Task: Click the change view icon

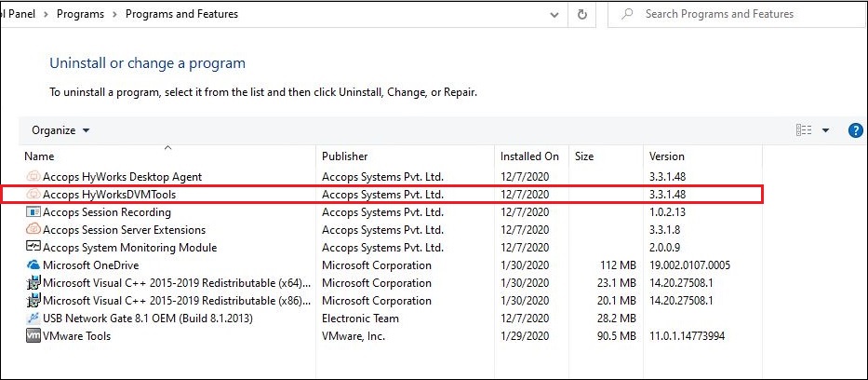Action: coord(804,130)
